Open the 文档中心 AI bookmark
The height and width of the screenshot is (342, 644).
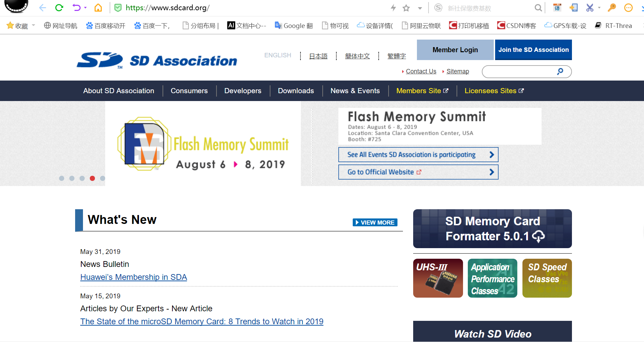247,26
